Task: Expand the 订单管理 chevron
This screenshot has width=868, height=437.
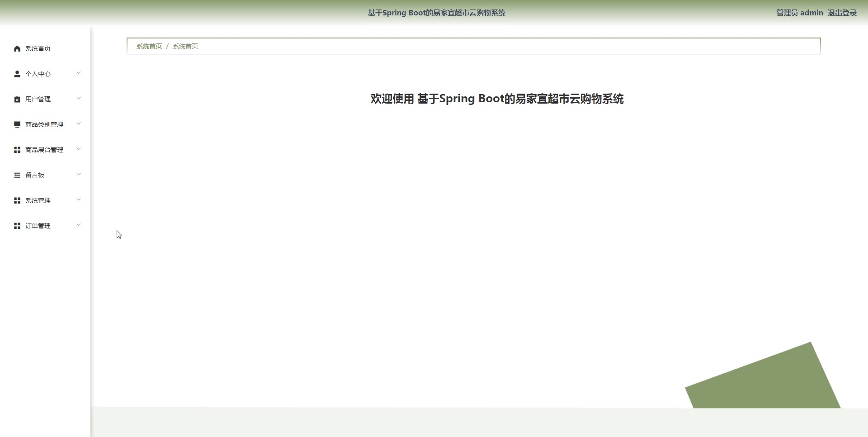Action: coord(79,225)
